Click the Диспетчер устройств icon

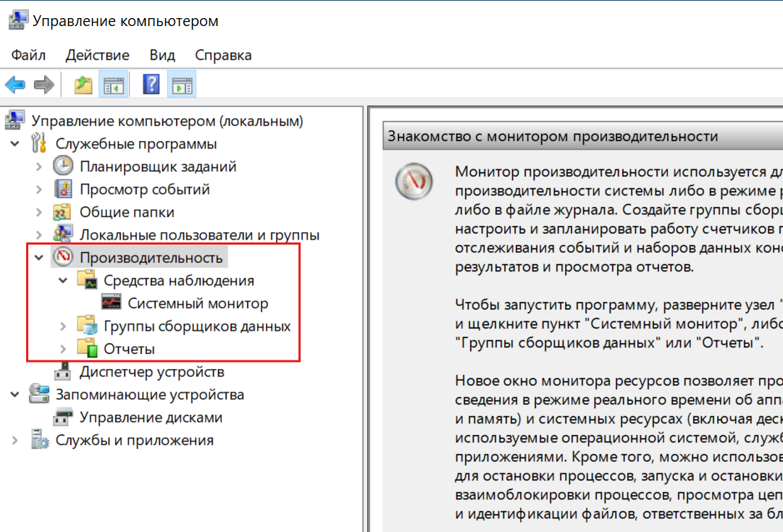[64, 372]
